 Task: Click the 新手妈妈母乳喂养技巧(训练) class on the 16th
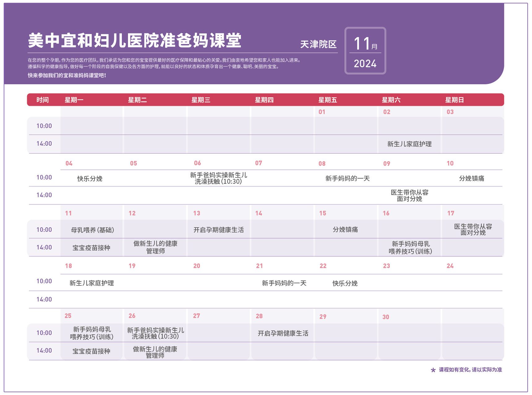[410, 248]
